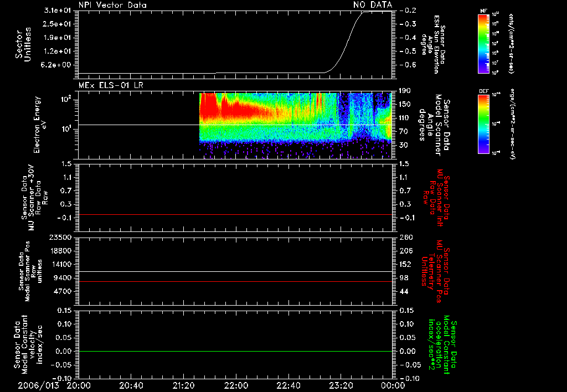Select the 'MEx ELS-01 LR' panel title

111,85
